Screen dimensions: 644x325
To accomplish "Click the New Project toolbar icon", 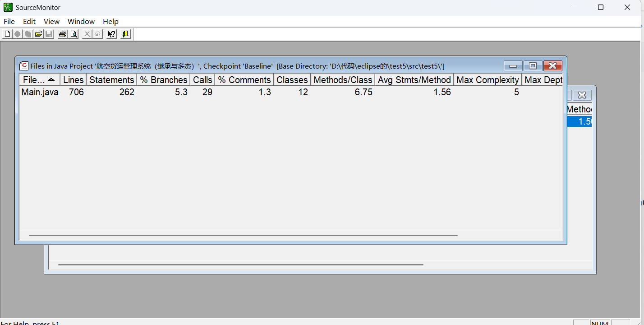I will pos(7,34).
